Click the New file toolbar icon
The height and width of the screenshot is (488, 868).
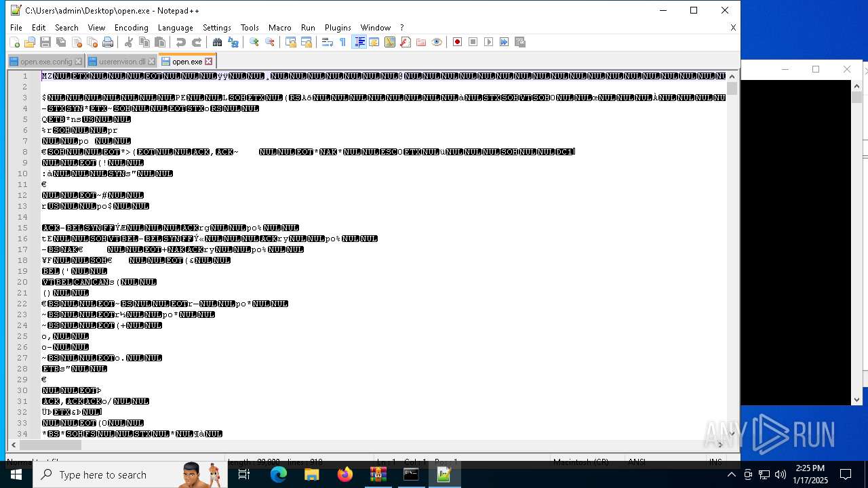coord(14,42)
